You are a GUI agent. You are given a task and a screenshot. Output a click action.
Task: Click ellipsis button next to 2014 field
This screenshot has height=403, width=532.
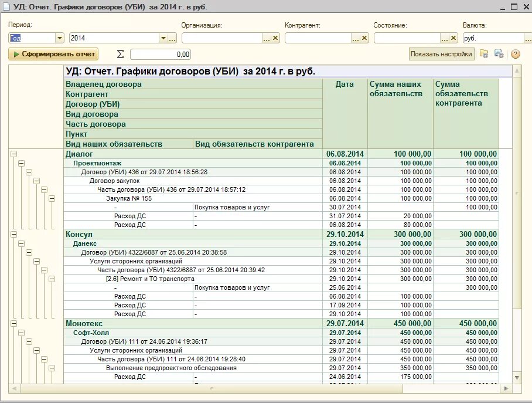tap(172, 38)
